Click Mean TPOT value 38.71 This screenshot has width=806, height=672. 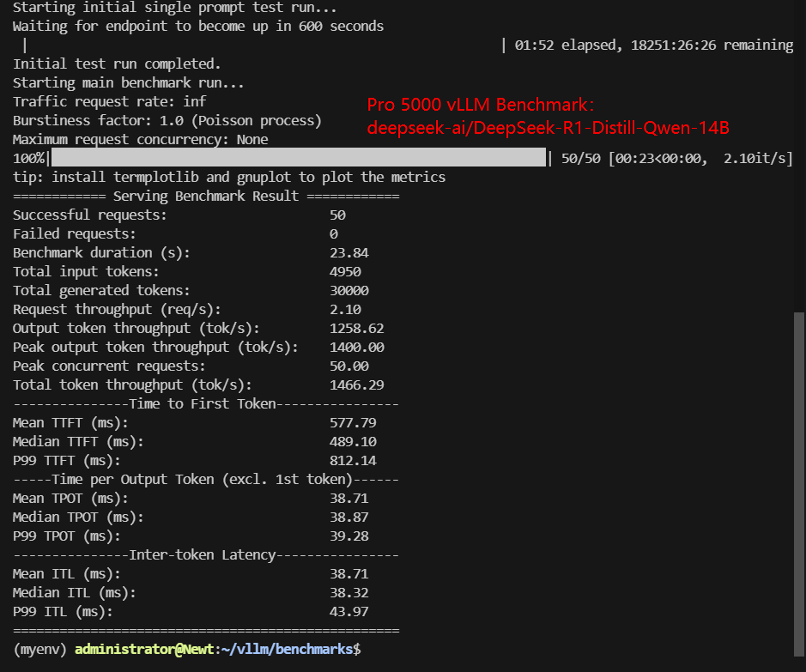pyautogui.click(x=349, y=498)
